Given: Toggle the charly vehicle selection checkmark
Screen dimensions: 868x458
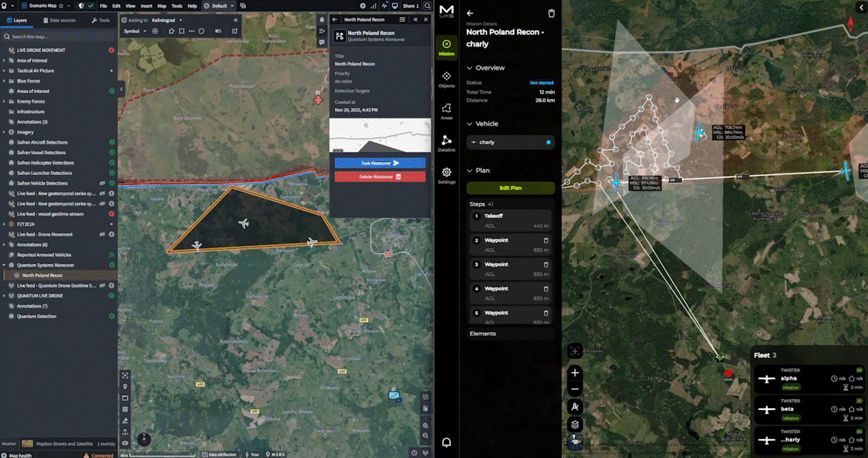Looking at the screenshot, I should click(548, 142).
